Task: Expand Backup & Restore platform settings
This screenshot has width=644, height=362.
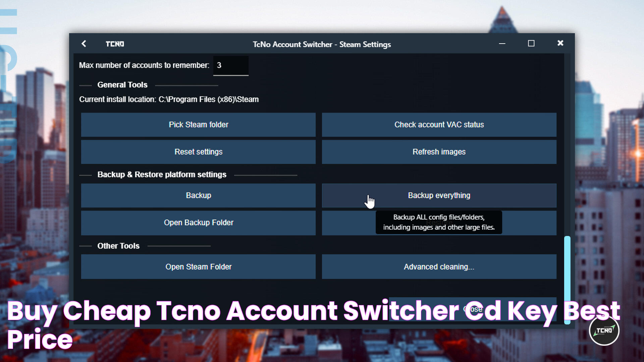Action: [162, 175]
